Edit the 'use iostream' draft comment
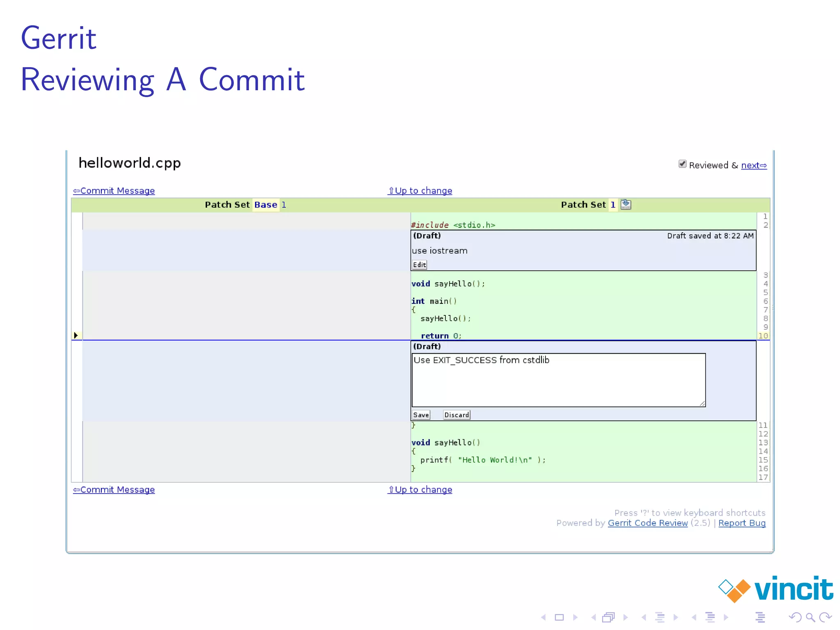 (420, 265)
